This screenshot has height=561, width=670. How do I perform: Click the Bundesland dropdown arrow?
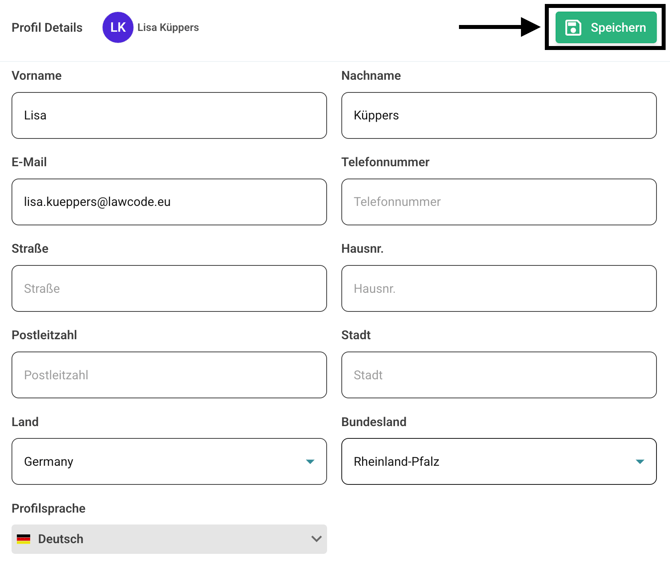click(x=640, y=462)
